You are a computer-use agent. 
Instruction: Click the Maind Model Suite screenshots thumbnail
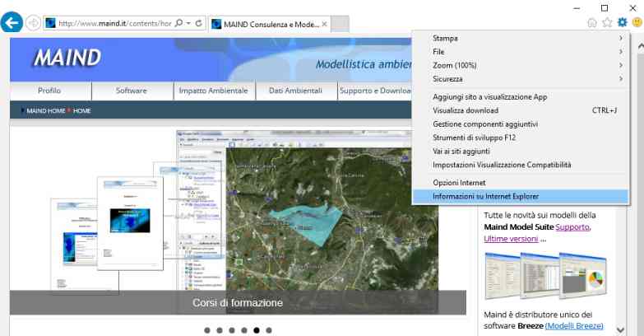click(x=545, y=276)
